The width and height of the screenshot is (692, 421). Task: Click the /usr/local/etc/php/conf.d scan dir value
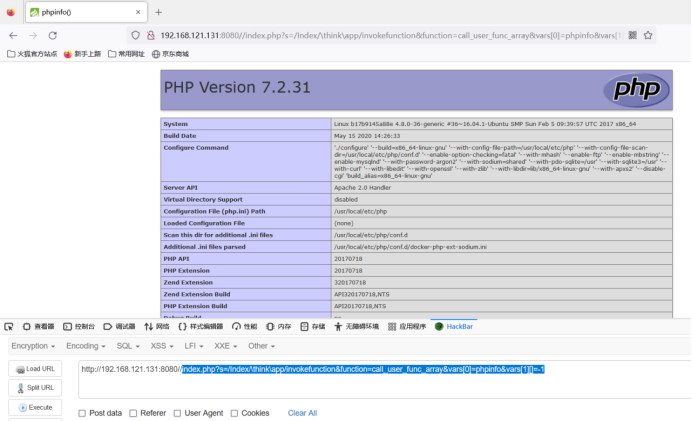click(371, 235)
